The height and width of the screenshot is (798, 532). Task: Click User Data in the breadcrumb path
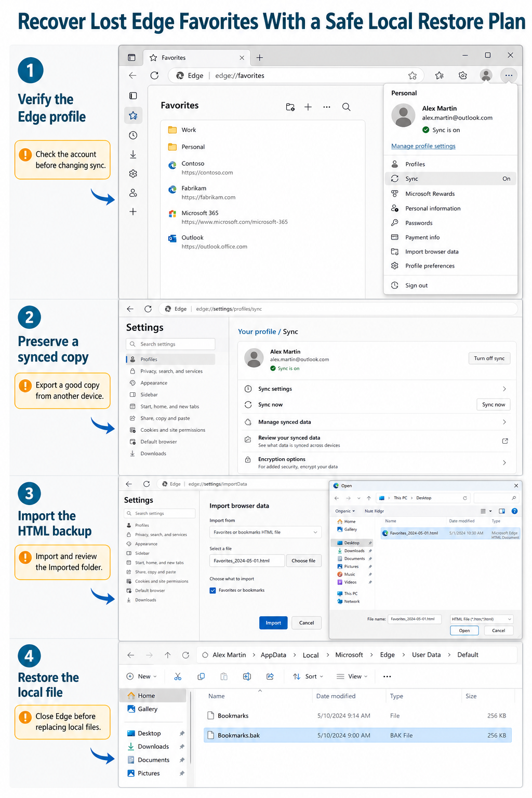[426, 655]
